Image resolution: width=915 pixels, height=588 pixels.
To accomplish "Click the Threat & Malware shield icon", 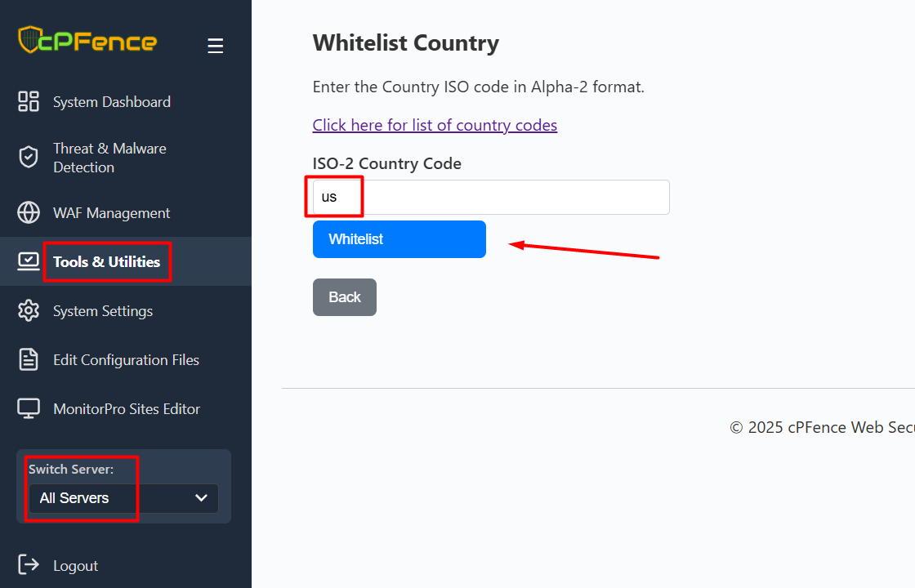I will pos(29,158).
